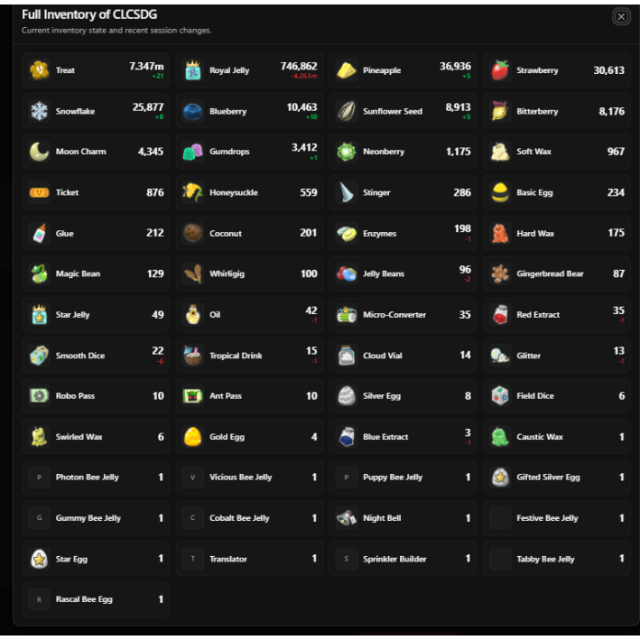The width and height of the screenshot is (640, 640).
Task: Click the Treat item icon
Action: pos(39,70)
